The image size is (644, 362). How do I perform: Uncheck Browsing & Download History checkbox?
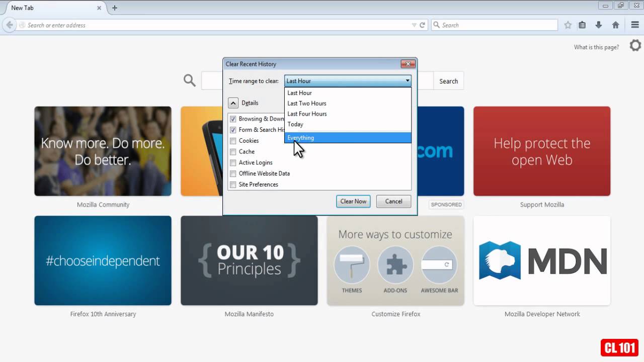233,119
